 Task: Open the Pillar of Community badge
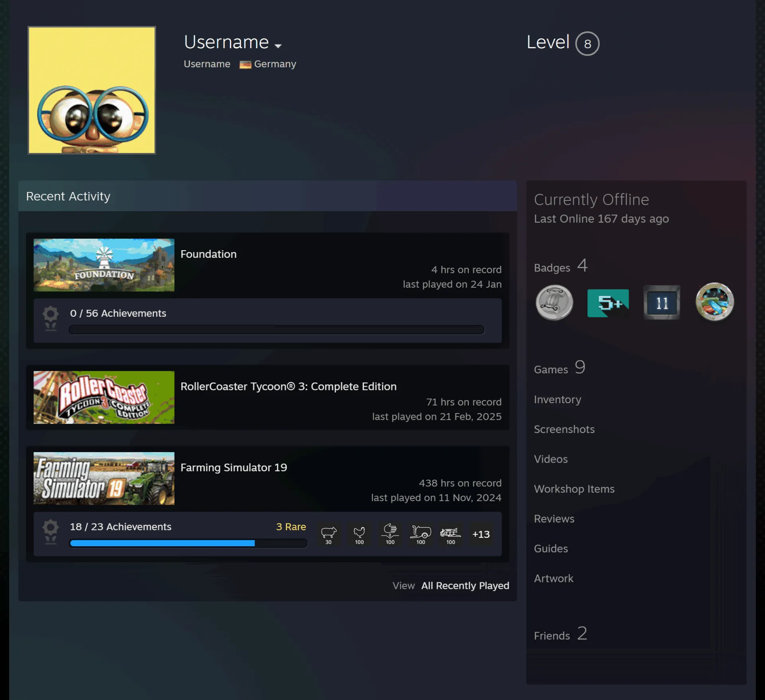pyautogui.click(x=554, y=303)
